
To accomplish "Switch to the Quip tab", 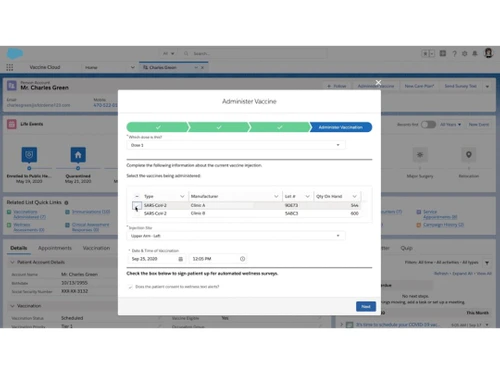I will point(406,248).
